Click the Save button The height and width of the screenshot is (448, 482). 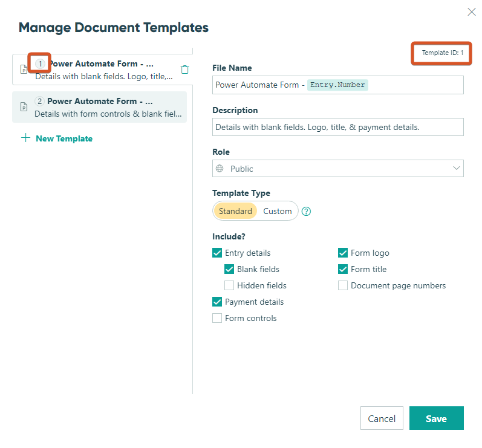coord(436,418)
